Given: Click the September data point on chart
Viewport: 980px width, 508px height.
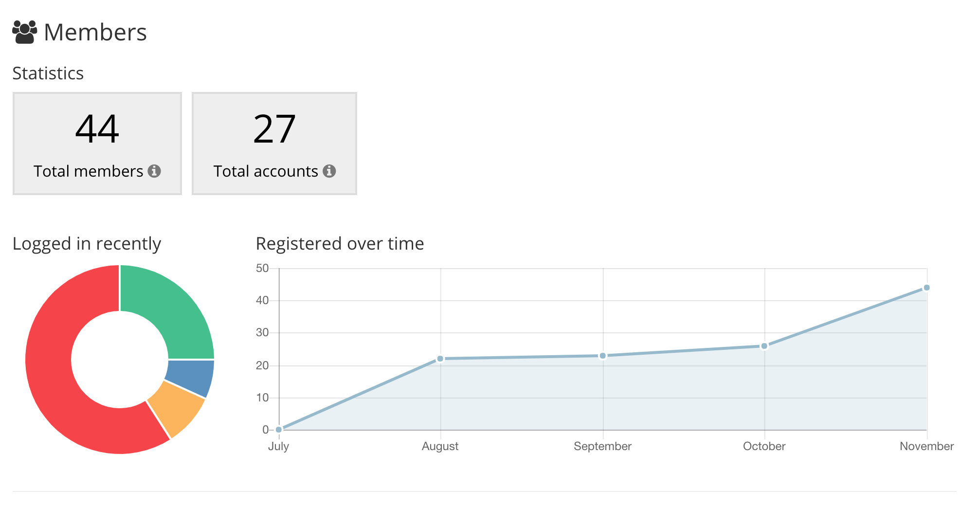Looking at the screenshot, I should tap(603, 356).
